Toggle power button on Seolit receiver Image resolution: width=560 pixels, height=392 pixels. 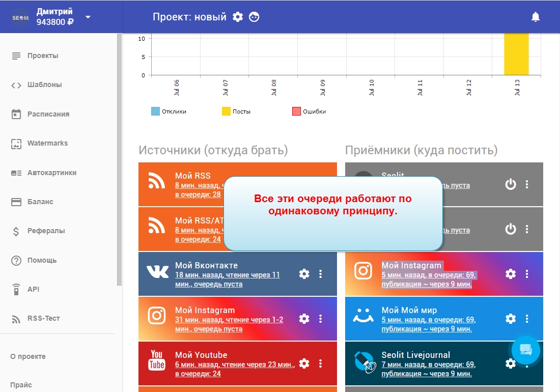click(511, 184)
